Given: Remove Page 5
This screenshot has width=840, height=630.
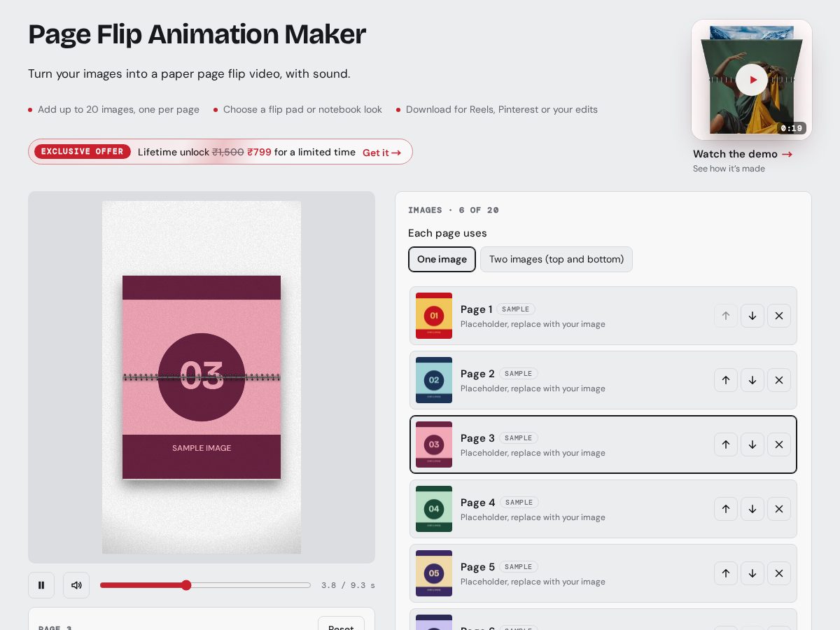Looking at the screenshot, I should tap(779, 573).
